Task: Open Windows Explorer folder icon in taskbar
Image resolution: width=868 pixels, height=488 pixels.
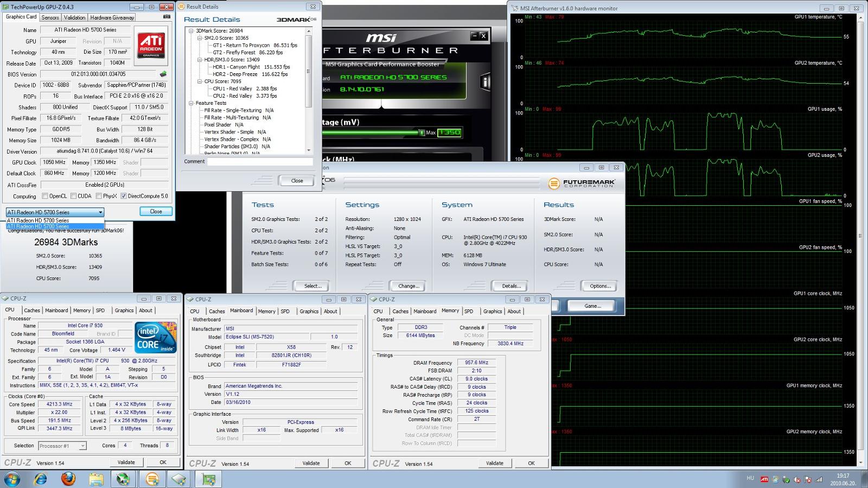Action: click(x=96, y=479)
